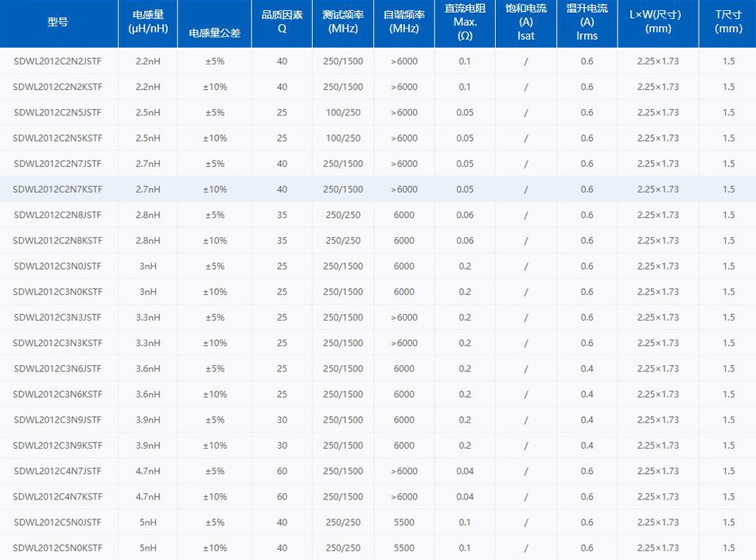Screen dimensions: 756x560
Task: Click the T尺寸 (mm) column header
Action: pyautogui.click(x=728, y=22)
